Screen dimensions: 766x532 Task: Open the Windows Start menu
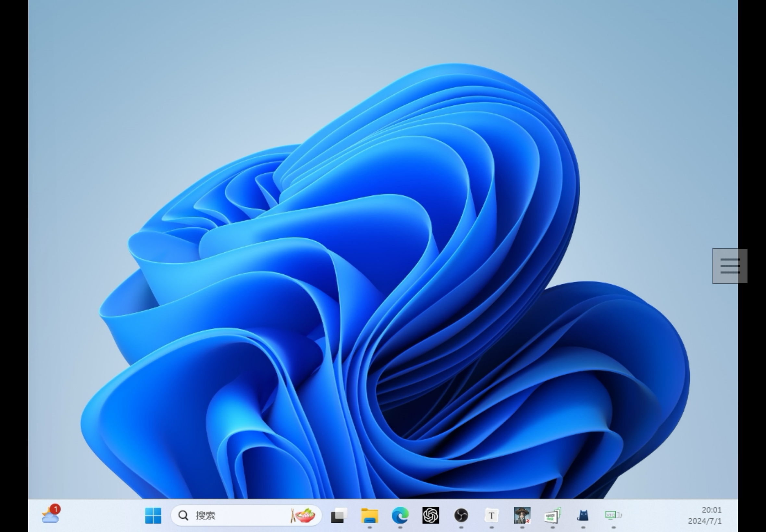[154, 515]
